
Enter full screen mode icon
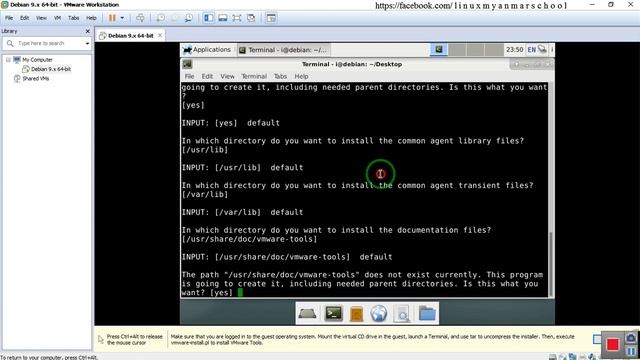click(x=237, y=18)
